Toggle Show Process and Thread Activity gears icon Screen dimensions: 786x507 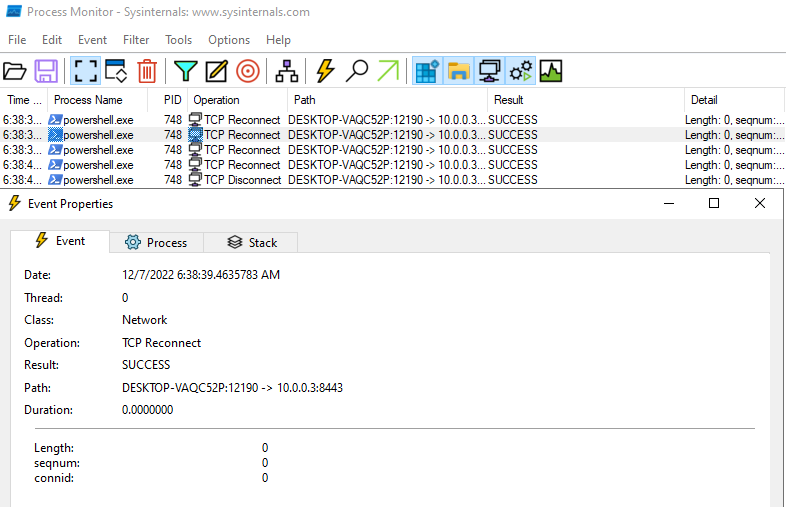(521, 71)
